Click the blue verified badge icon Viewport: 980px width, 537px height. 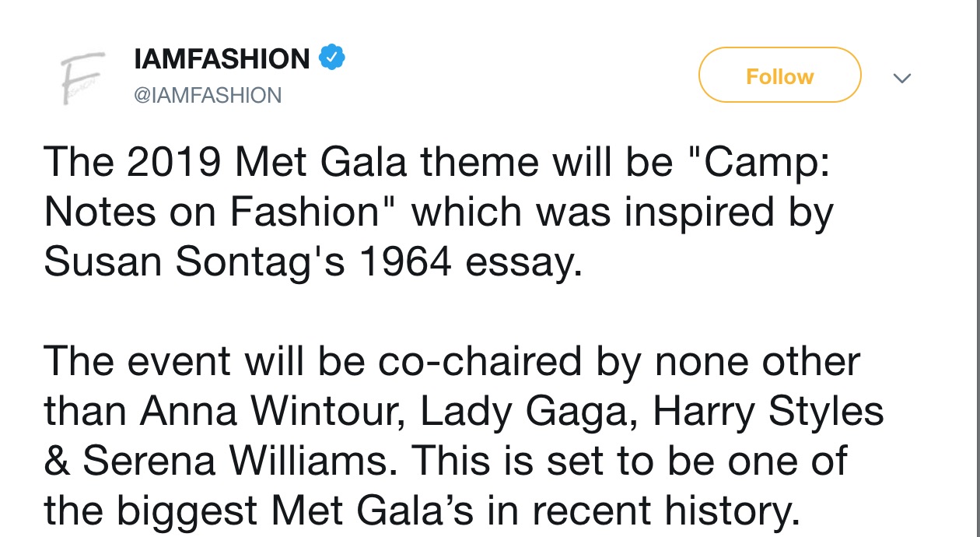click(x=332, y=58)
